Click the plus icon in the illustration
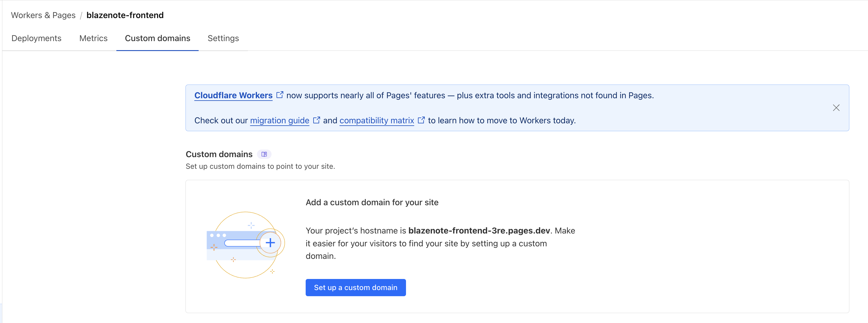Image resolution: width=868 pixels, height=323 pixels. 270,243
